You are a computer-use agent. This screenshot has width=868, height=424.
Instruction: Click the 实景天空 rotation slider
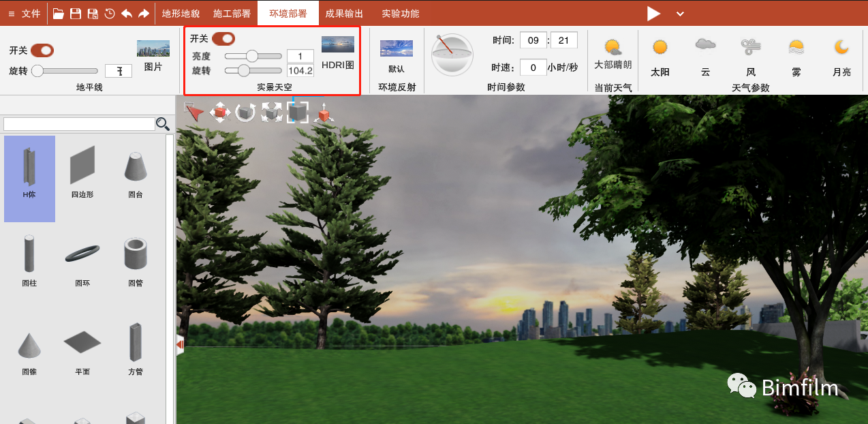click(x=253, y=70)
